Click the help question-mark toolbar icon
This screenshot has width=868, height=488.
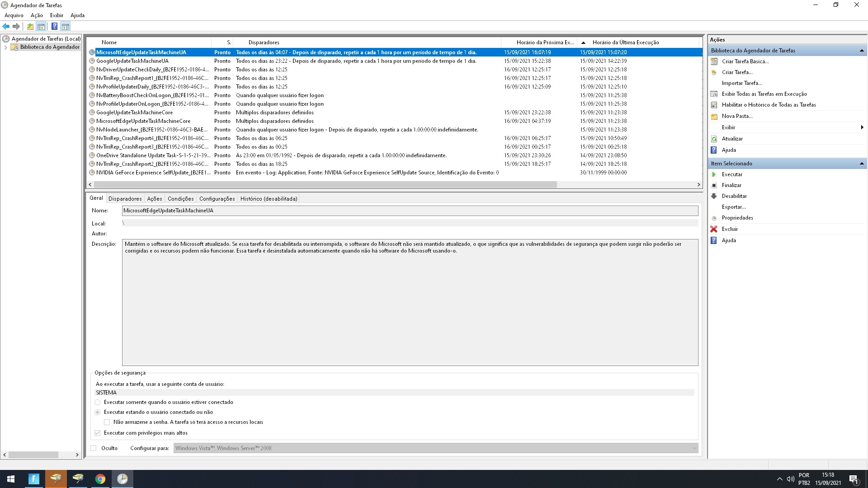[x=54, y=26]
